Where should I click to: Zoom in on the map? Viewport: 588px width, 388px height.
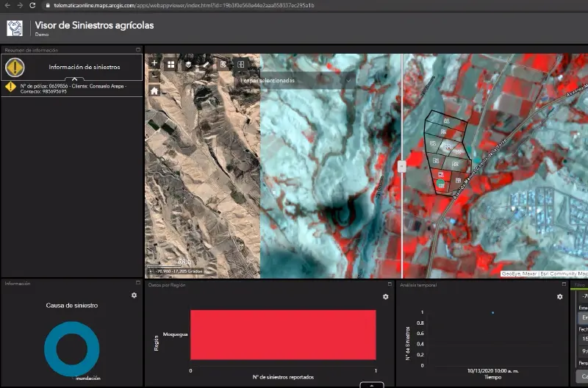pos(154,63)
